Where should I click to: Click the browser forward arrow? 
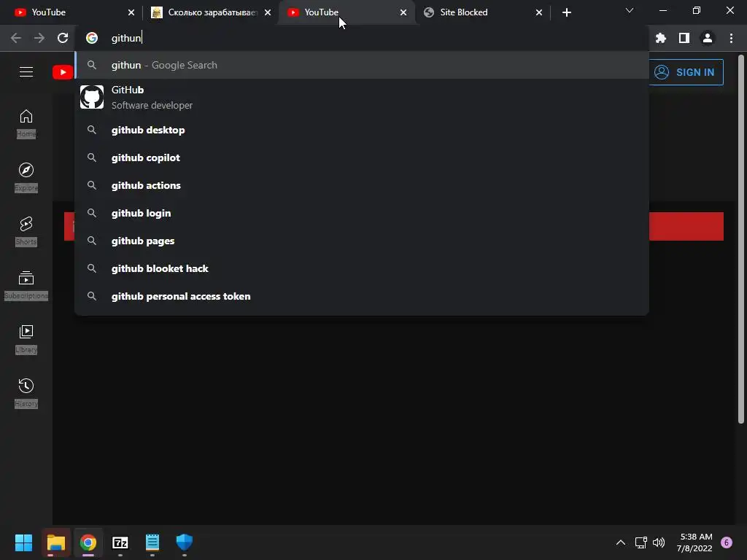pyautogui.click(x=39, y=38)
